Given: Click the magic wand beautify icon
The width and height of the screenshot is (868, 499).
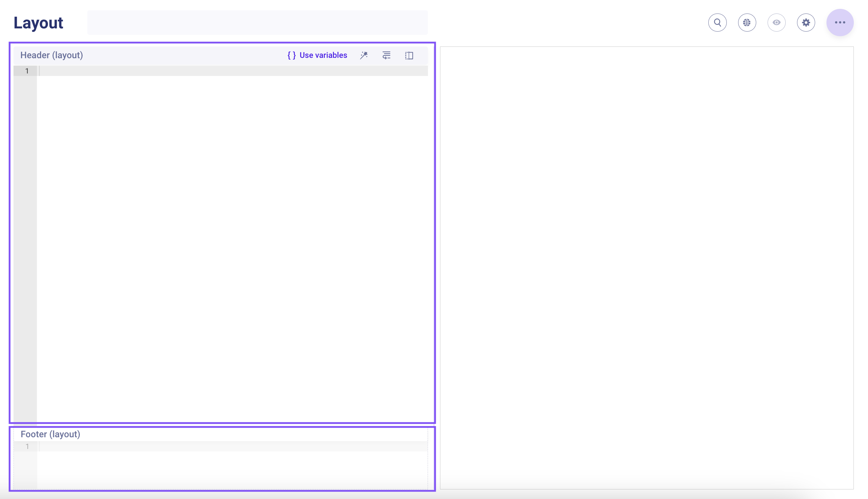Looking at the screenshot, I should point(364,55).
